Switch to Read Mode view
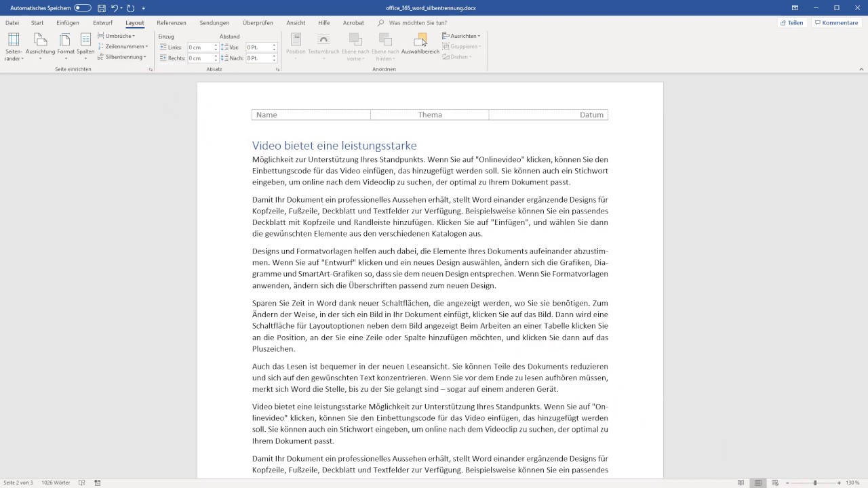Screen dimensions: 868x488 741,483
